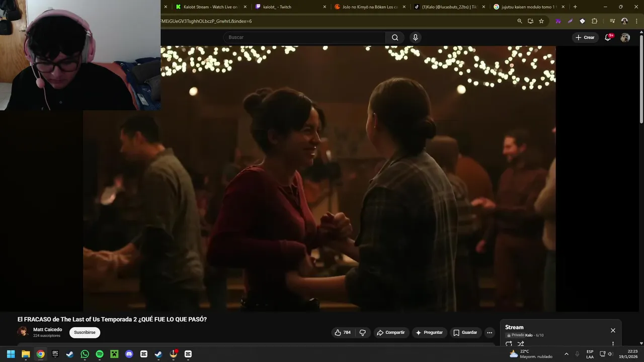Image resolution: width=644 pixels, height=362 pixels.
Task: Open more actions ellipsis below the video
Action: (x=490, y=332)
